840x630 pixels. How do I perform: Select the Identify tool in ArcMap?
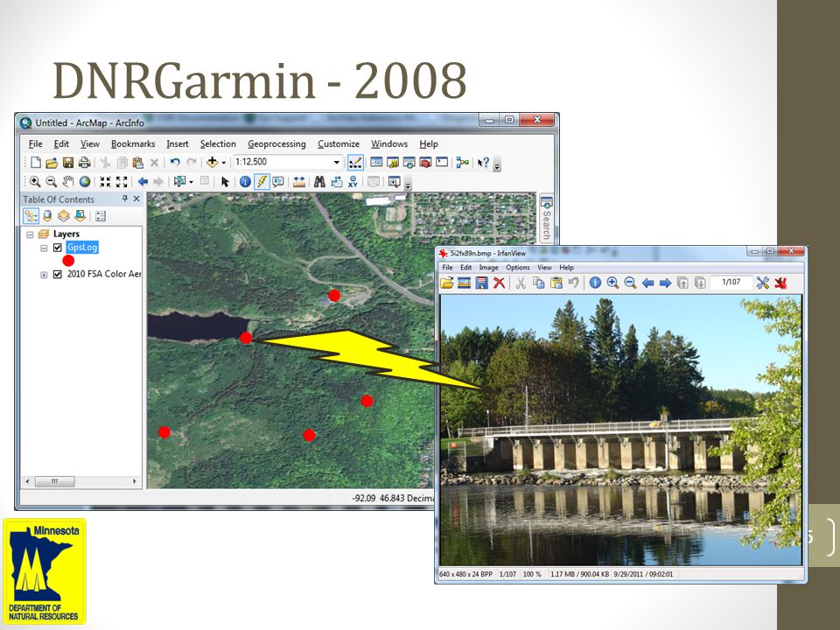pos(245,182)
